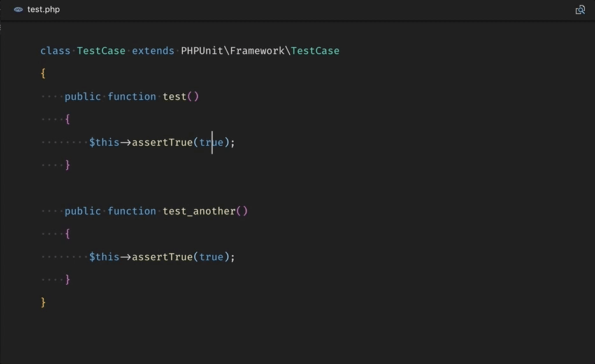This screenshot has height=364, width=595.
Task: Click the 'extends' keyword
Action: pyautogui.click(x=153, y=51)
